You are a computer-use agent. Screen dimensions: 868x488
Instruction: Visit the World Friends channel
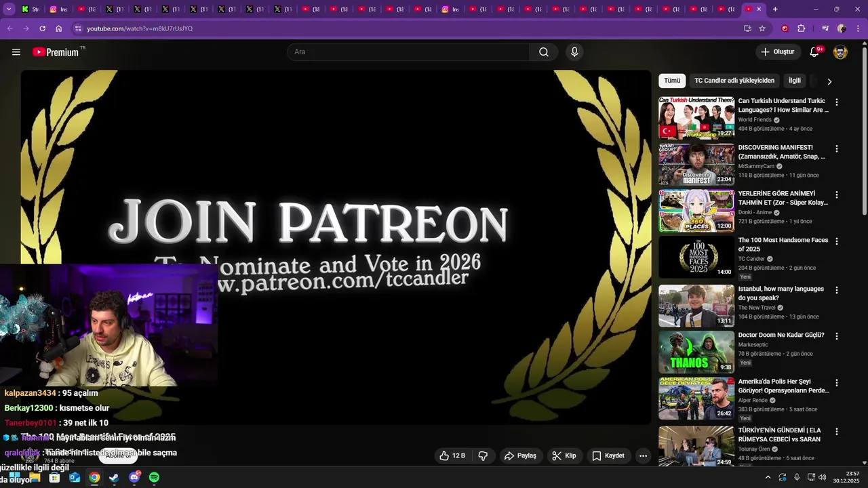coord(755,120)
